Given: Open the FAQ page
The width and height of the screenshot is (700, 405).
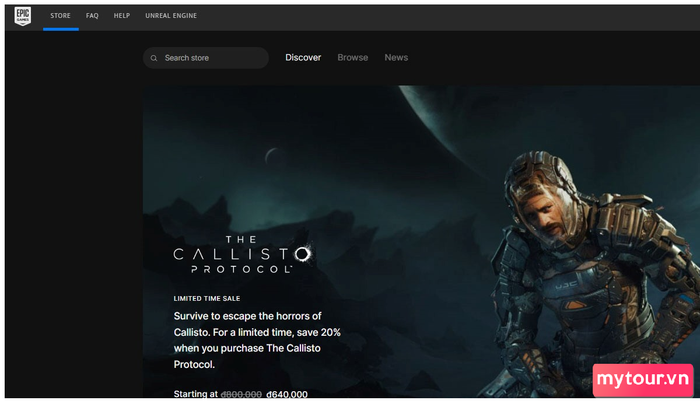Looking at the screenshot, I should pos(92,16).
